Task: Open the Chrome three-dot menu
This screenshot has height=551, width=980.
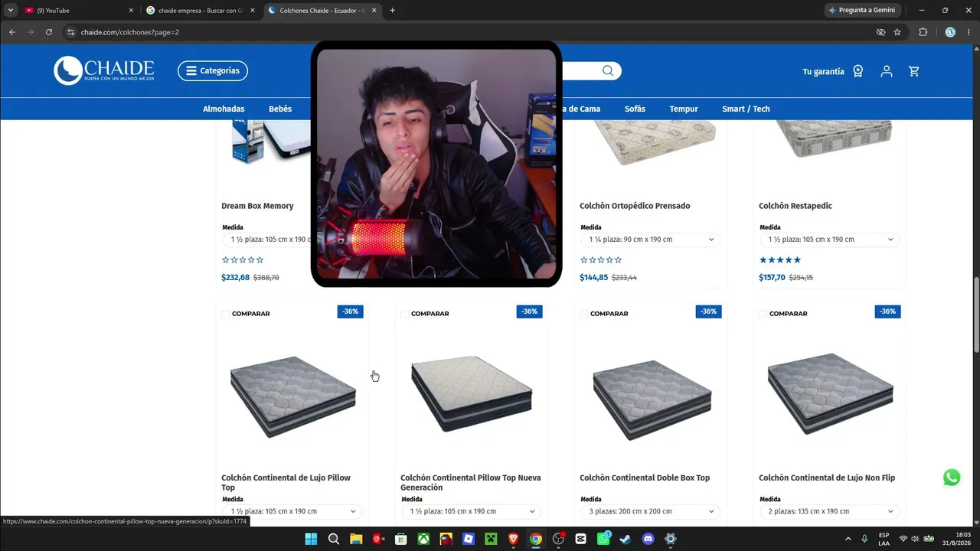Action: click(968, 32)
